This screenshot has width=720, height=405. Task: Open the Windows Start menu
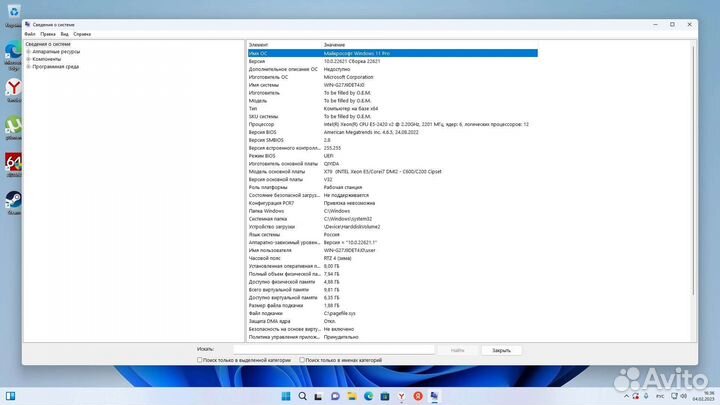[286, 396]
